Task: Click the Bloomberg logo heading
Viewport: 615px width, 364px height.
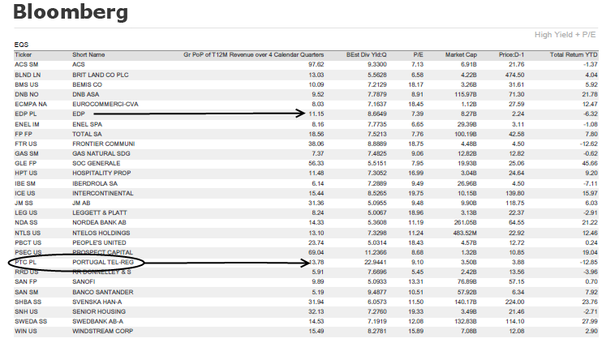Action: pyautogui.click(x=71, y=11)
